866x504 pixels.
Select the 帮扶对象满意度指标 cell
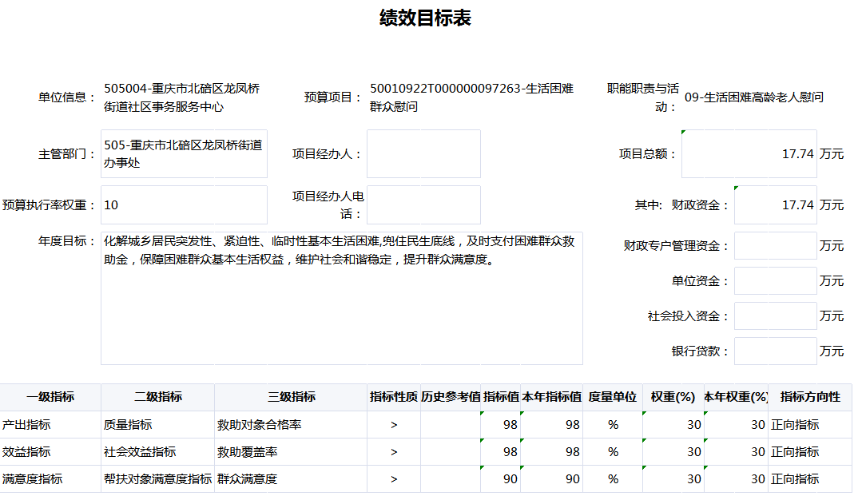(158, 478)
